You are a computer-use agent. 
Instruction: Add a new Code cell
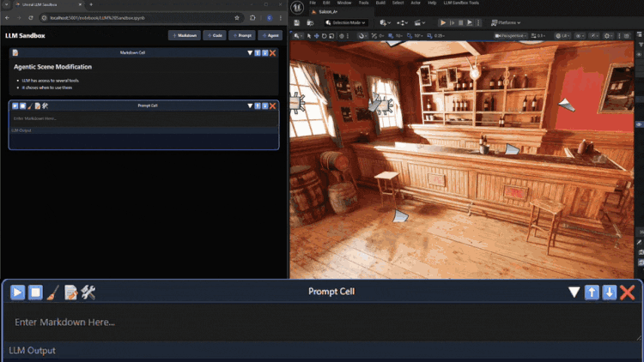pyautogui.click(x=215, y=35)
